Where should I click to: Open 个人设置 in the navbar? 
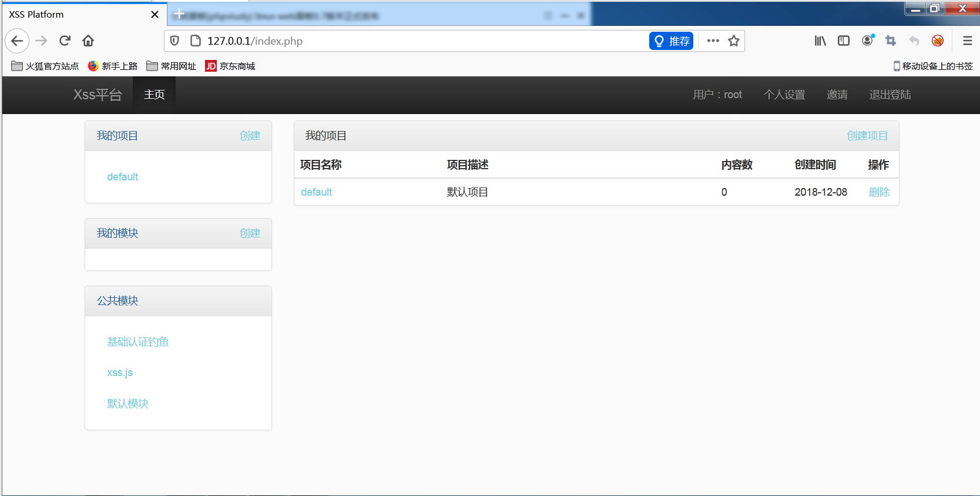click(x=784, y=95)
